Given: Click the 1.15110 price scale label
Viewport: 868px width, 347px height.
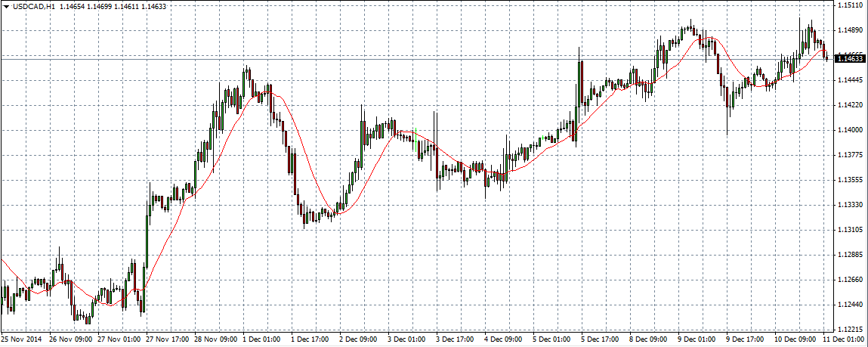Looking at the screenshot, I should pyautogui.click(x=850, y=5).
